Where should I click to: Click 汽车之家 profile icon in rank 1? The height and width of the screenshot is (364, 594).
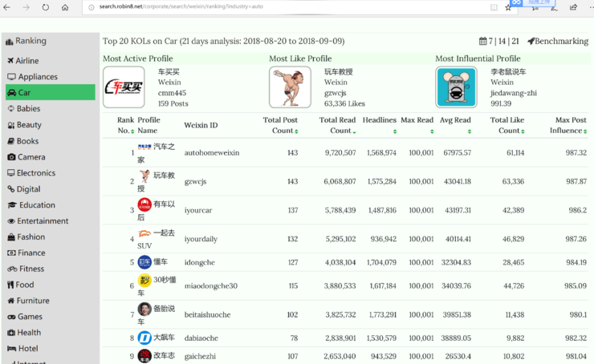144,147
